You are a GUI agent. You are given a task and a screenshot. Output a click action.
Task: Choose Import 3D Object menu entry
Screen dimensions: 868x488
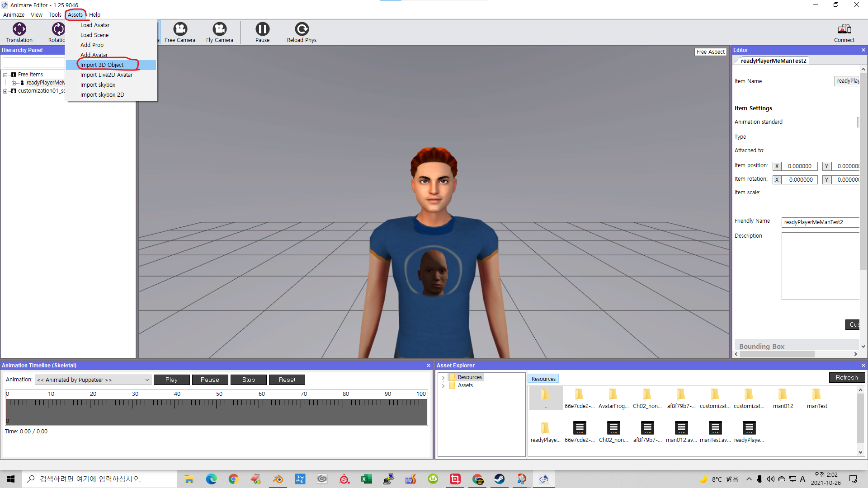coord(102,65)
